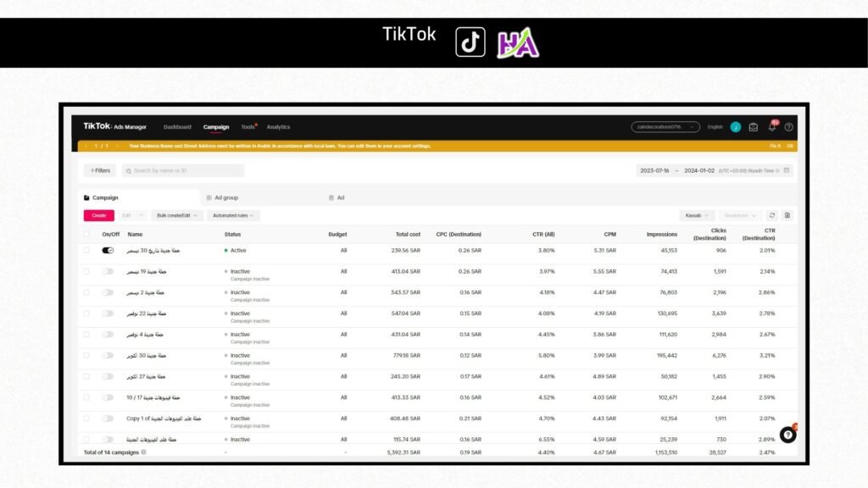Click the TikTok Ads Manager logo

coord(114,126)
